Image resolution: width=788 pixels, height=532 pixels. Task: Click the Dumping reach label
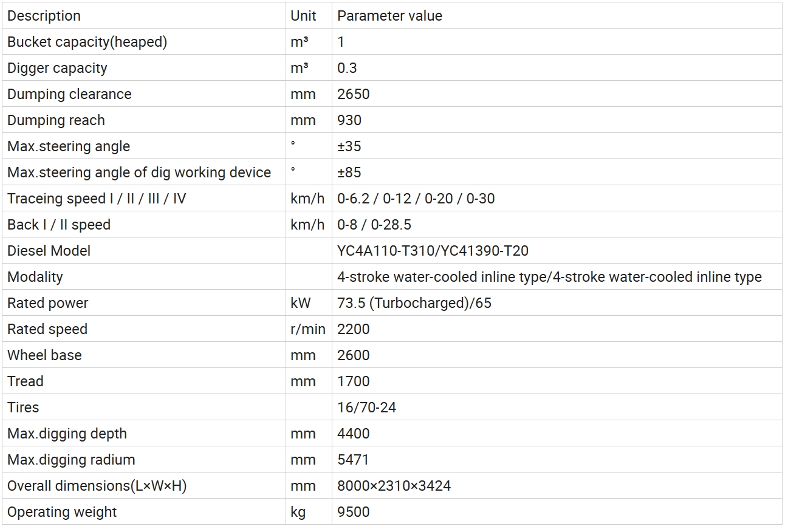pyautogui.click(x=56, y=120)
